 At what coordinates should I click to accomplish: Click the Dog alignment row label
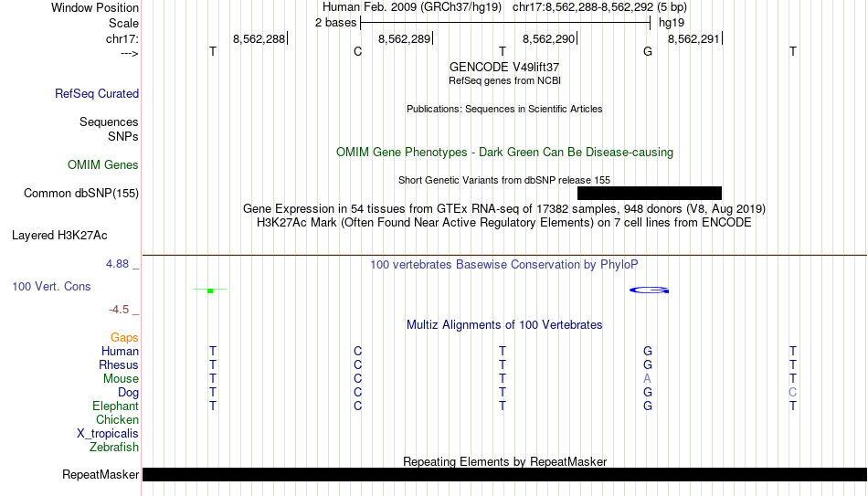128,393
